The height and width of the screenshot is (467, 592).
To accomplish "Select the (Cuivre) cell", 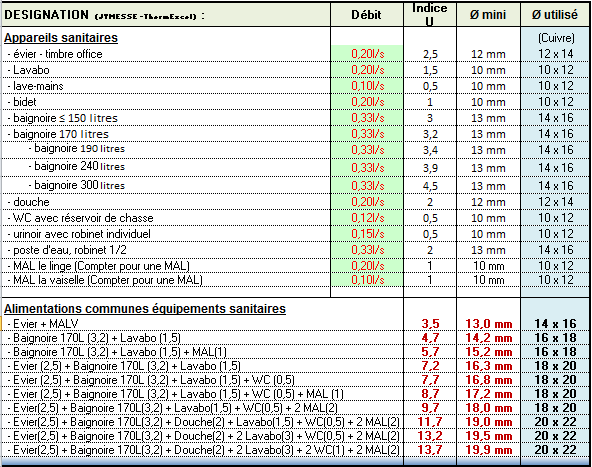I will pos(556,38).
